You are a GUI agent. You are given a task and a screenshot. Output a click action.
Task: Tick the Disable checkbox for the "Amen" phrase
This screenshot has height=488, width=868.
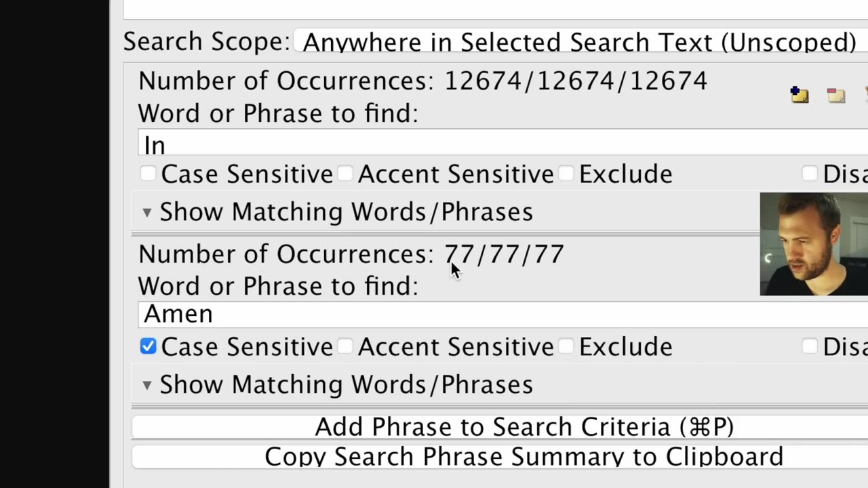(809, 347)
